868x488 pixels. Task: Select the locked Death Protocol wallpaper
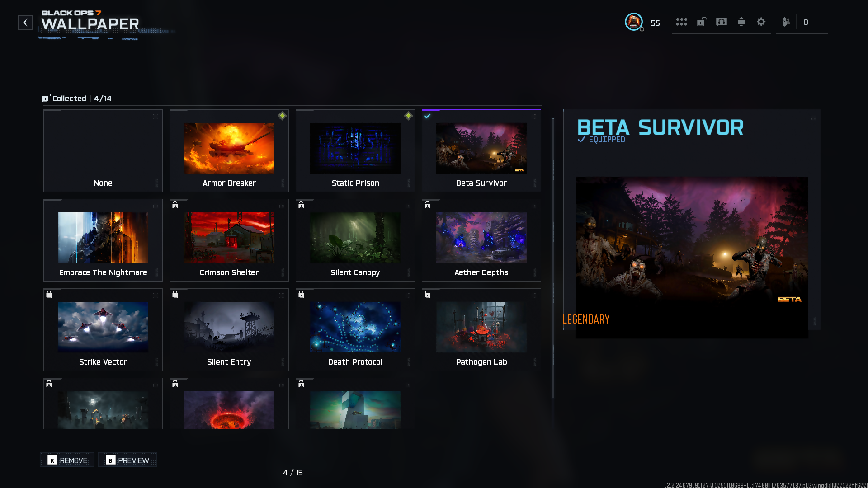pos(355,329)
